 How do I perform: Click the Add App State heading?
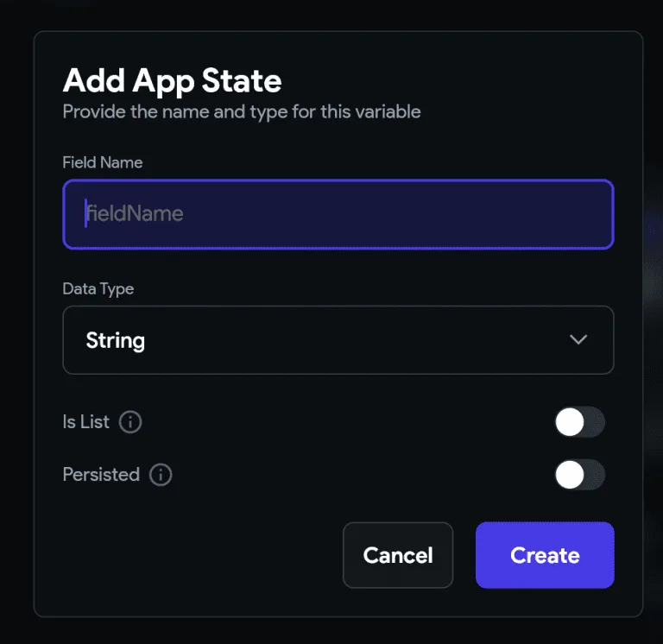[172, 81]
